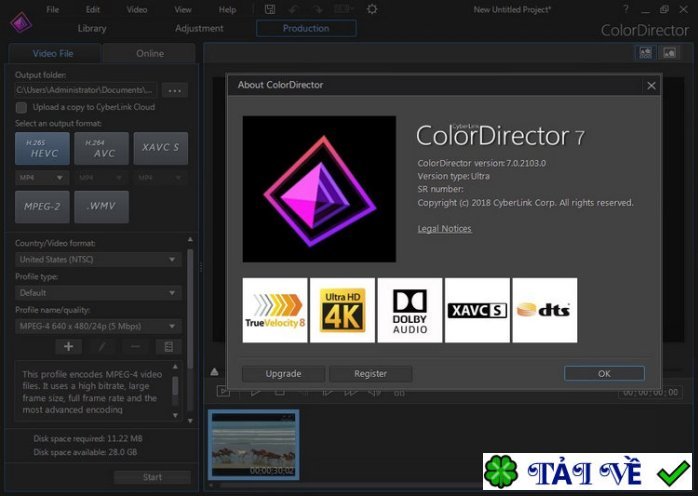Open preferences via the gear icon
The height and width of the screenshot is (496, 698).
click(x=372, y=9)
